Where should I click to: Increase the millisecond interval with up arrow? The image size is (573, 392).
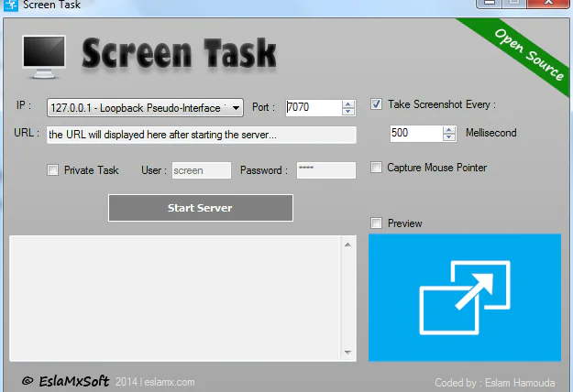pyautogui.click(x=448, y=129)
